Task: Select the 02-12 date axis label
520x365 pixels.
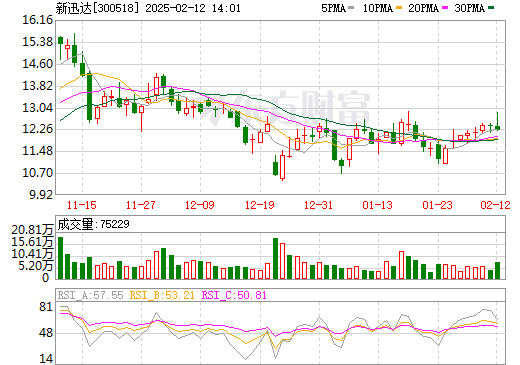Action: coord(495,205)
